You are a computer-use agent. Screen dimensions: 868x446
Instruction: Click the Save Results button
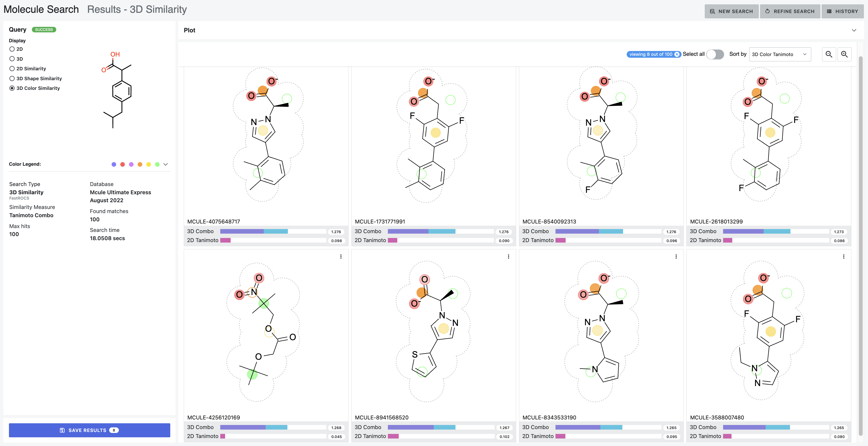point(89,430)
